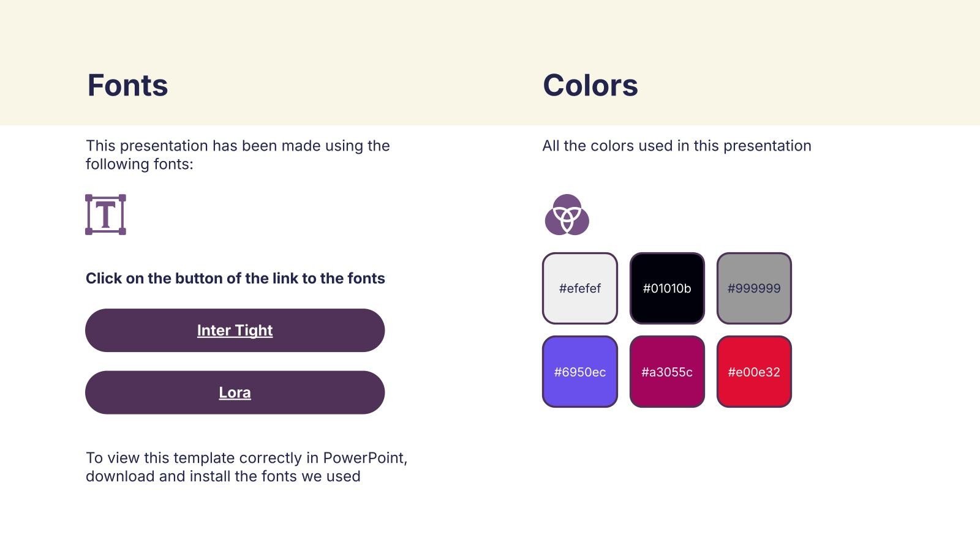Click the 'All the colors used' subtitle
Image resolution: width=980 pixels, height=551 pixels.
[676, 146]
